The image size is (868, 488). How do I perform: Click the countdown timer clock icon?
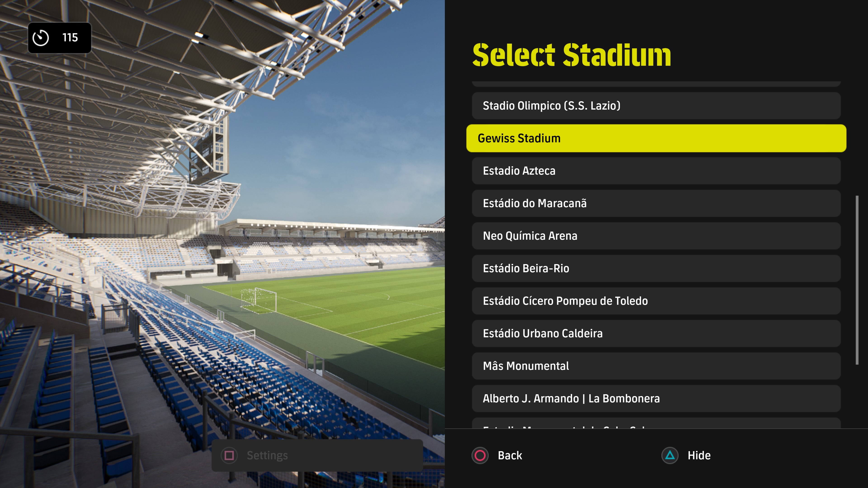41,38
